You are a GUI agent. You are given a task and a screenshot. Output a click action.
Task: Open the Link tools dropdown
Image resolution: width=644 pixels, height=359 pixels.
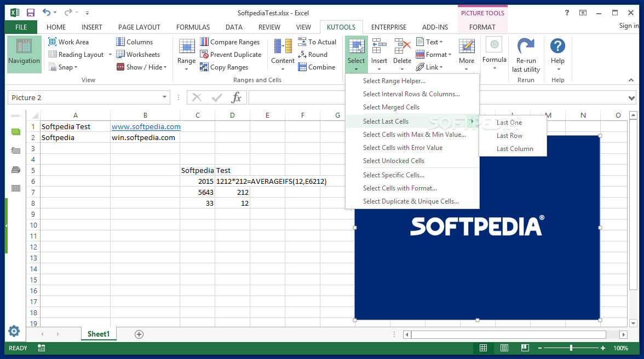(429, 67)
